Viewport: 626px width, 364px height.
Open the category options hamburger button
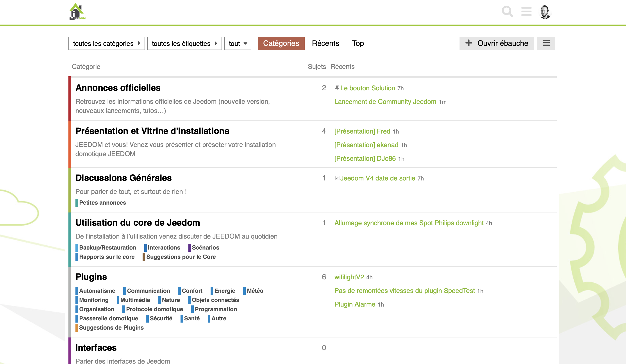tap(546, 43)
